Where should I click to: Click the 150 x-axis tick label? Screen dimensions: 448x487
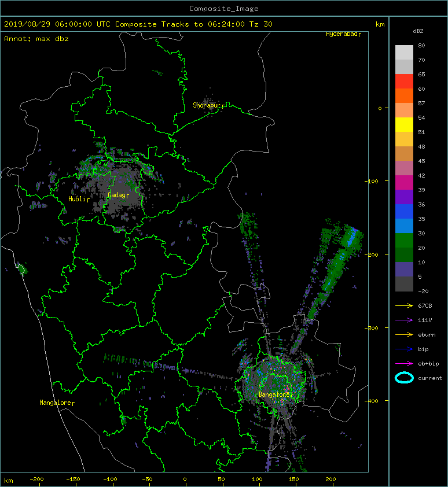[x=293, y=479]
